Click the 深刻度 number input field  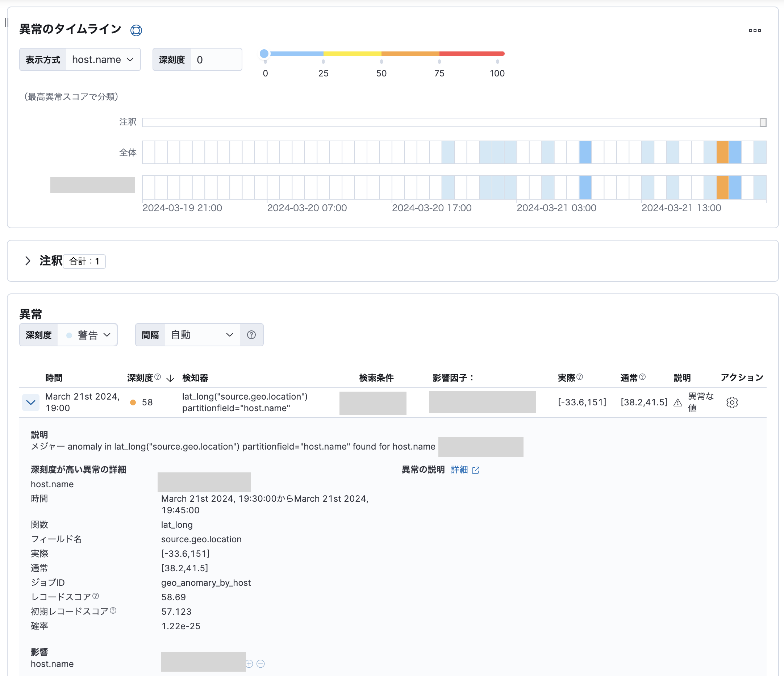(x=216, y=60)
